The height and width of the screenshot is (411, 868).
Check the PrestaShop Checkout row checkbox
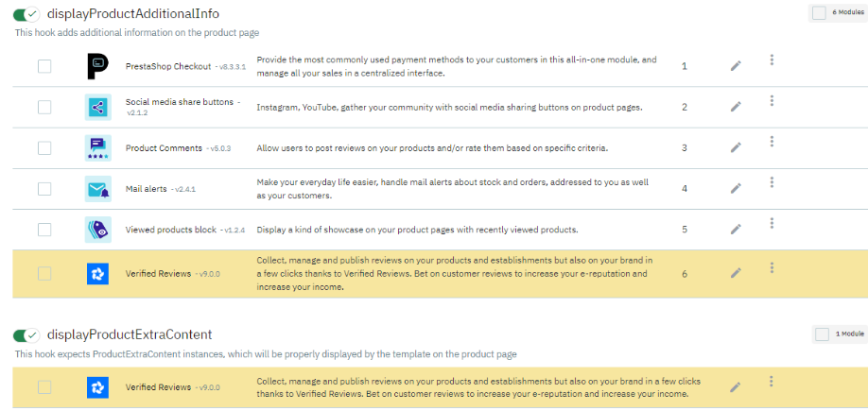tap(44, 66)
